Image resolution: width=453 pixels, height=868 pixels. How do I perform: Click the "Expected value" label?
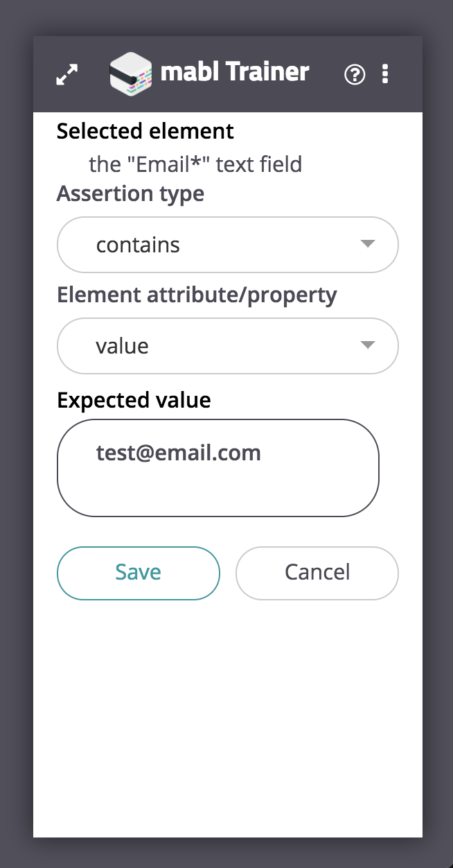pos(134,400)
